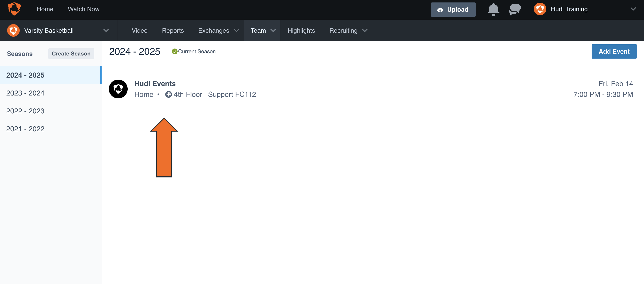This screenshot has width=644, height=284.
Task: Open the messages chat icon
Action: click(515, 9)
